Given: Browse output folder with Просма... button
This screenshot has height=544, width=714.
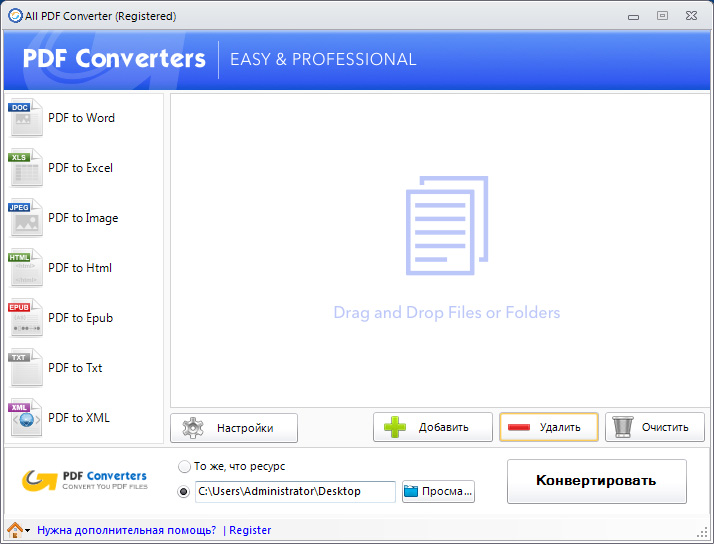Looking at the screenshot, I should click(x=438, y=492).
